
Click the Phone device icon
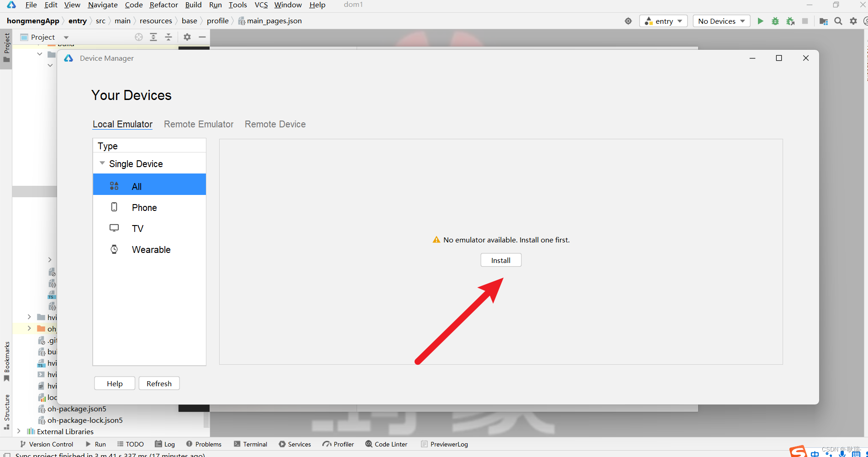coord(114,207)
